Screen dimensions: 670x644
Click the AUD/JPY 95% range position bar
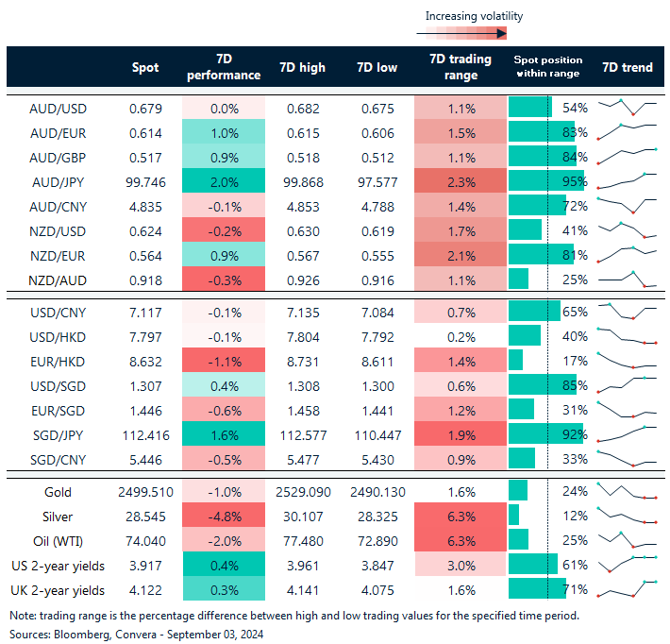pyautogui.click(x=545, y=181)
